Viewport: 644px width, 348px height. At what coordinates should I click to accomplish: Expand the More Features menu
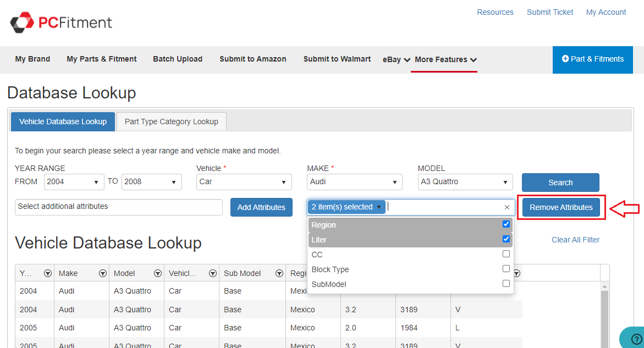pyautogui.click(x=445, y=59)
